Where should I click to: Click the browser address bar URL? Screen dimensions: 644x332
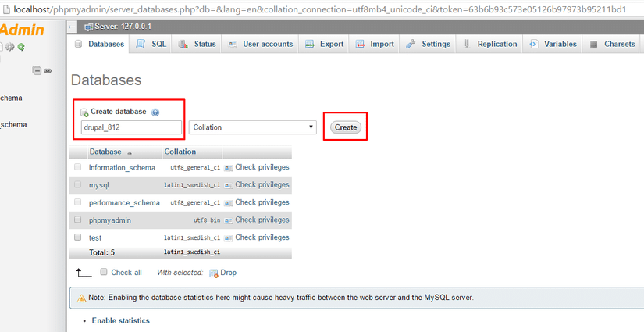[319, 9]
